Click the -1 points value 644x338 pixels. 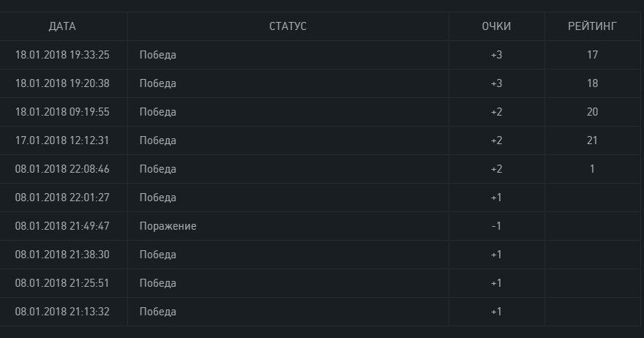click(496, 226)
